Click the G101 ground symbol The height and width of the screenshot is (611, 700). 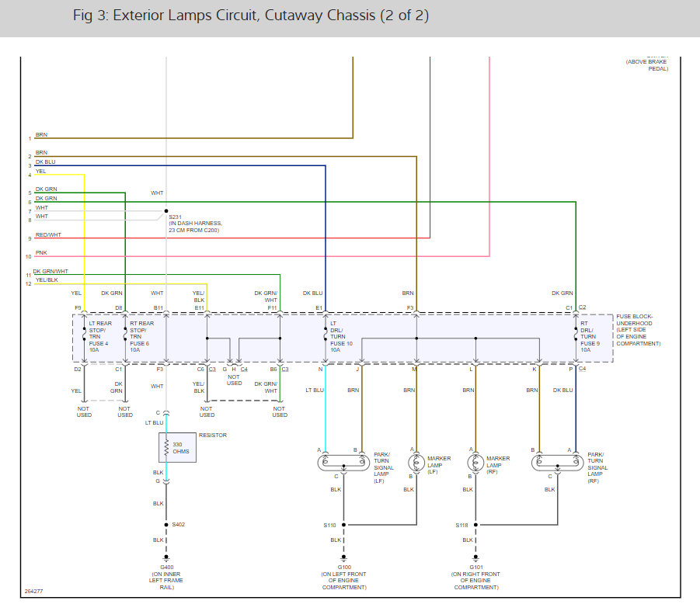click(475, 558)
